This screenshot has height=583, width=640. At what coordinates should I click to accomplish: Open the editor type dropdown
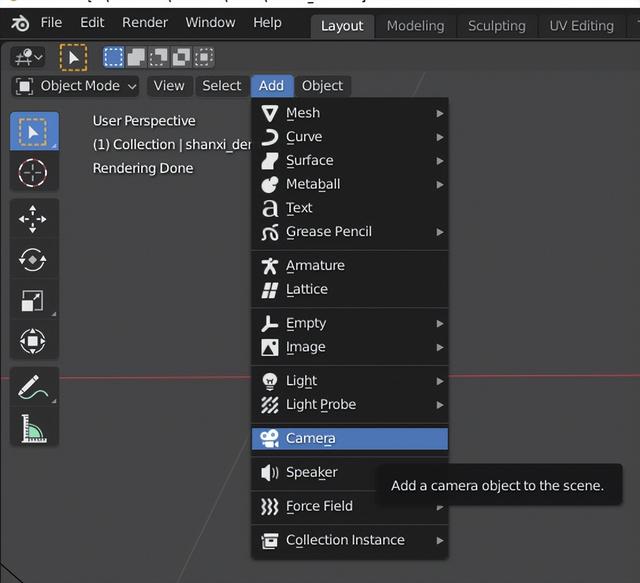28,58
